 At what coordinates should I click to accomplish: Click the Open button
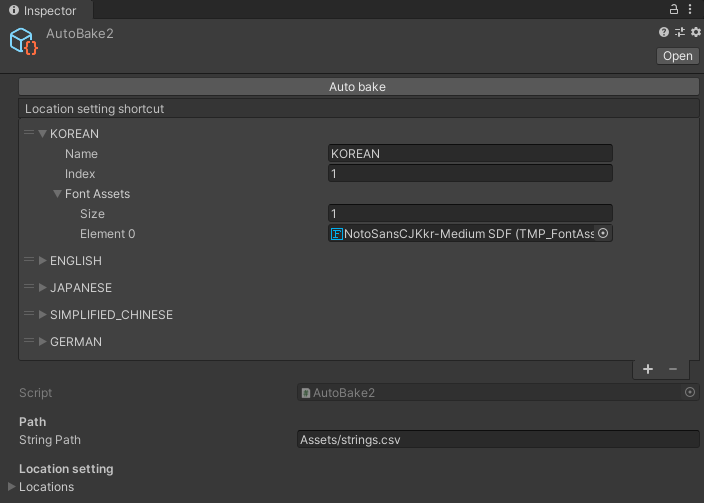pyautogui.click(x=678, y=56)
